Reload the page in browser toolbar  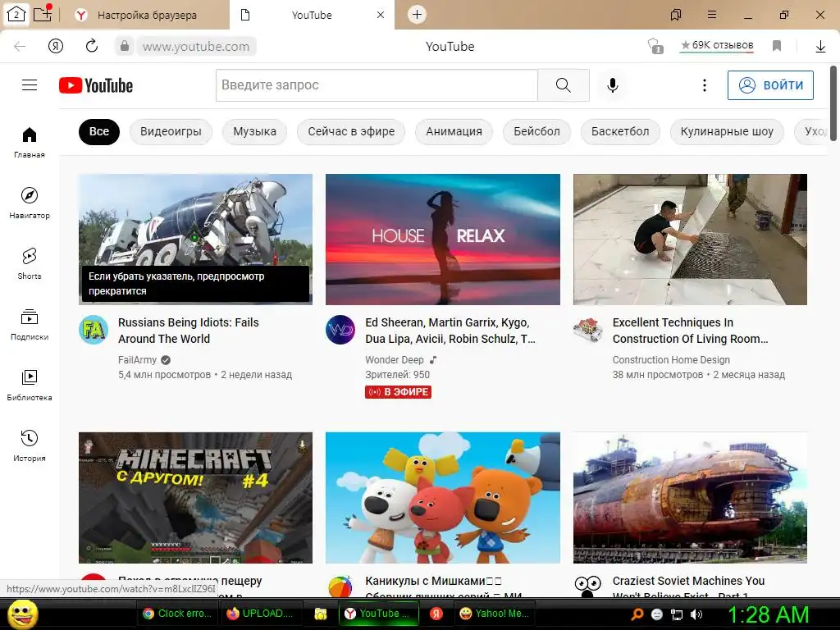click(x=92, y=46)
